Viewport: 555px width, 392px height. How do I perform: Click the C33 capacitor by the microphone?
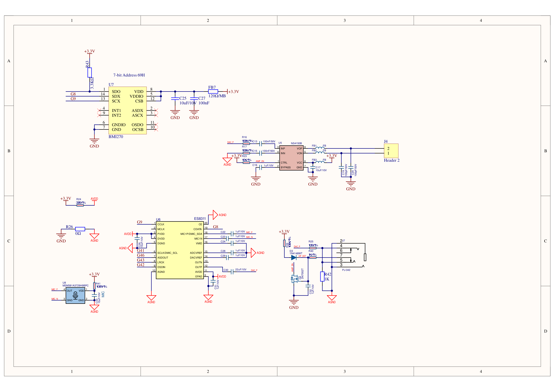94,295
